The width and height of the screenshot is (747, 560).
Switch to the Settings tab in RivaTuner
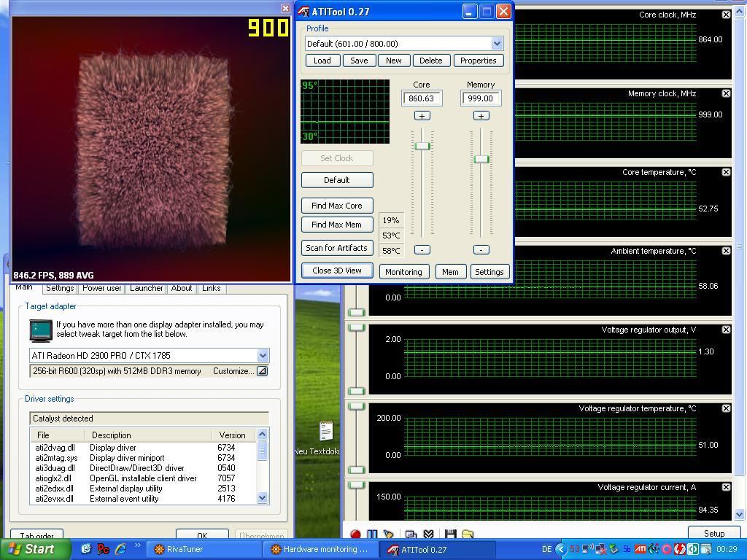[60, 288]
